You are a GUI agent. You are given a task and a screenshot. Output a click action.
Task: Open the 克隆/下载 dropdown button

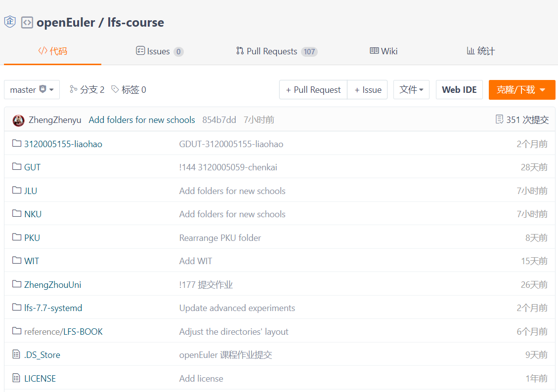tap(521, 90)
